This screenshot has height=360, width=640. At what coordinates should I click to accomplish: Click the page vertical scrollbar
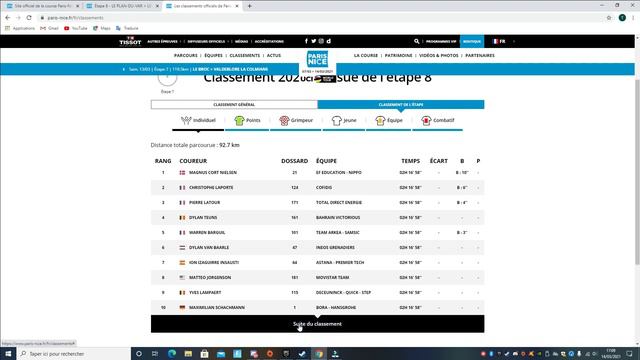[637, 171]
